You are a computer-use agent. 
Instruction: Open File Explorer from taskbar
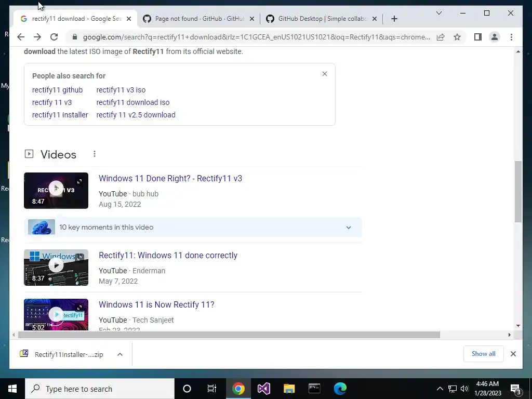[x=289, y=389]
